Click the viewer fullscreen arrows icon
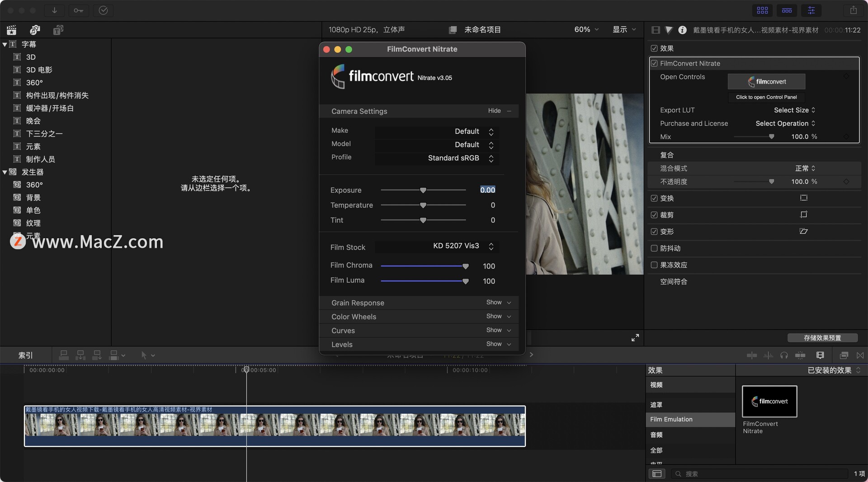 point(635,338)
